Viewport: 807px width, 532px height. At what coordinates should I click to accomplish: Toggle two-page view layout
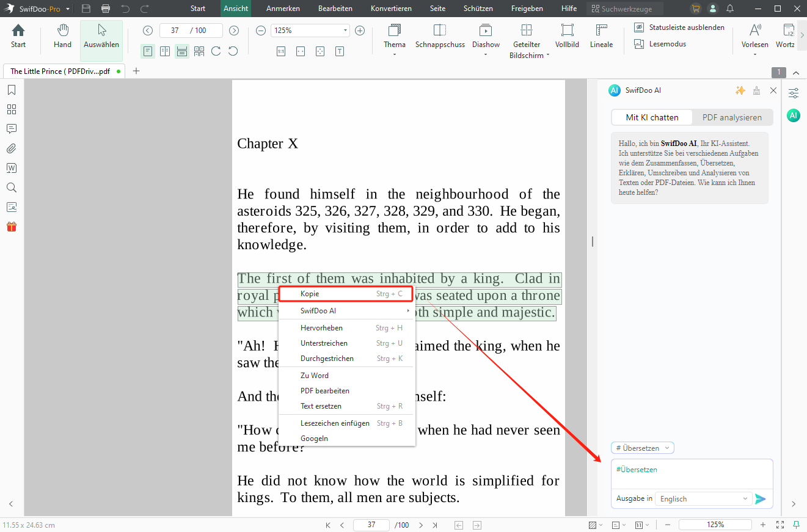click(x=165, y=51)
